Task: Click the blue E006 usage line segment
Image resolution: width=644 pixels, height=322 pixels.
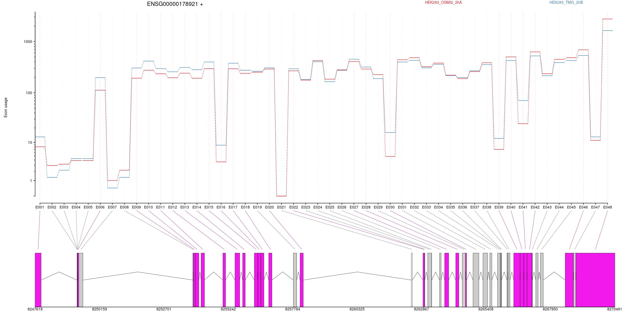Action: 100,78
